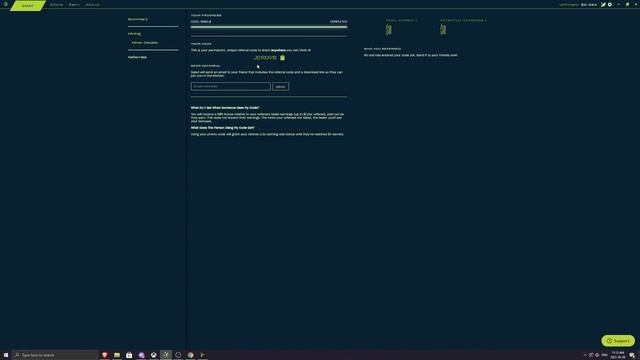Click the Salad logo icon in top-left
The height and width of the screenshot is (360, 640).
click(6, 4)
